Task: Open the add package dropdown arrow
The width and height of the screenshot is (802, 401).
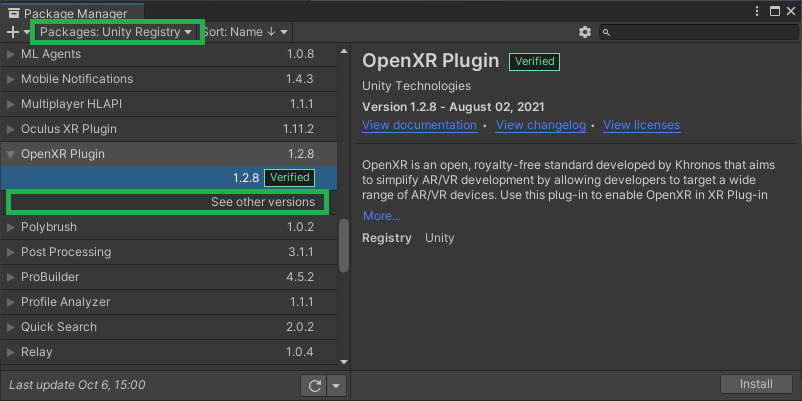Action: pyautogui.click(x=27, y=33)
